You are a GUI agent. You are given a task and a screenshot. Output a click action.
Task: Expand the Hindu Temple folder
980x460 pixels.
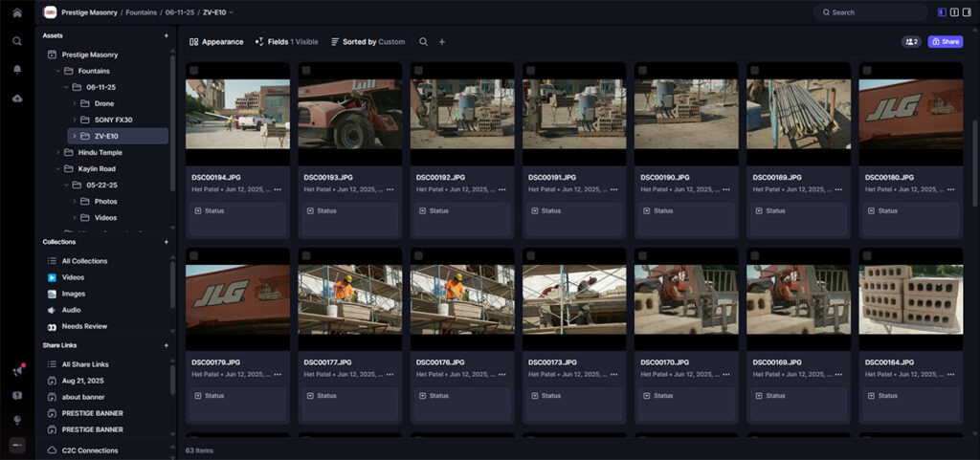tap(58, 152)
